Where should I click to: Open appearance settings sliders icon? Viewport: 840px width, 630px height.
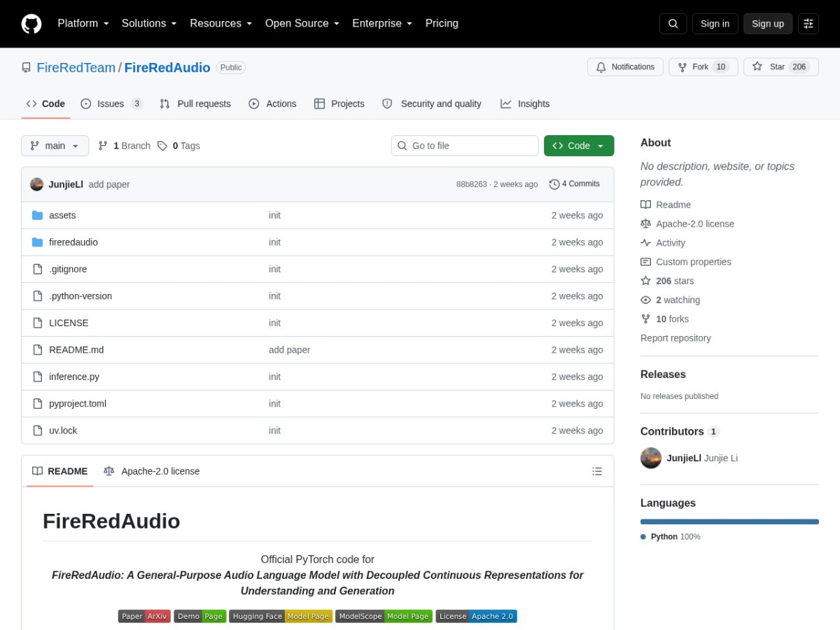click(x=808, y=24)
